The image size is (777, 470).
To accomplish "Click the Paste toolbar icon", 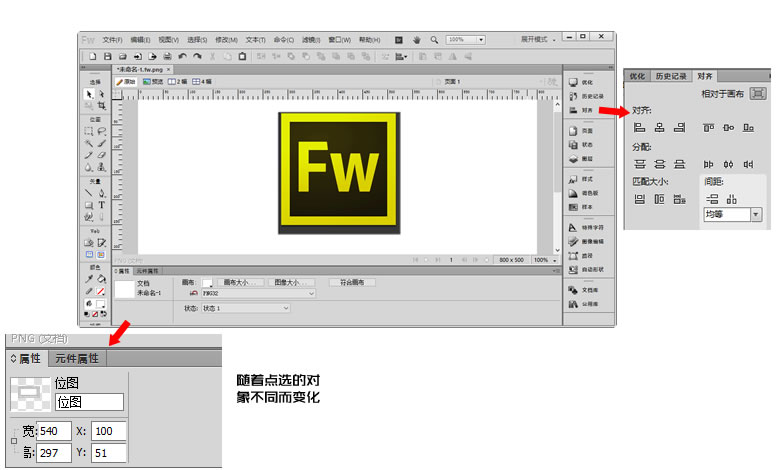I will [x=242, y=57].
